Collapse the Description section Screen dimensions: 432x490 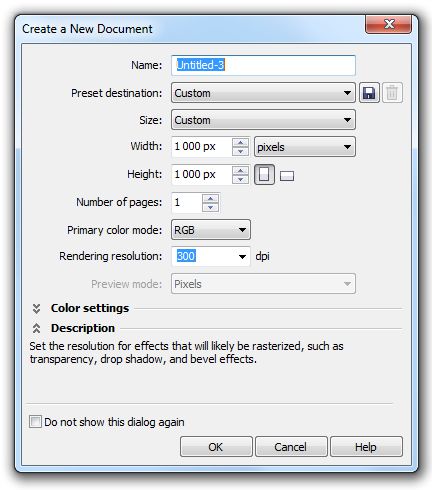(x=36, y=328)
